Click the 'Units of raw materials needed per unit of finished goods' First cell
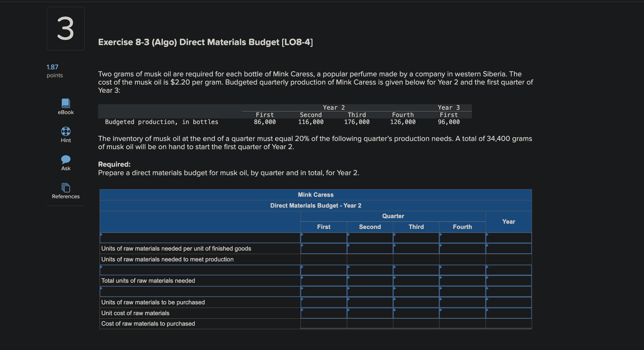Screen dimensions: 644x350 324,248
